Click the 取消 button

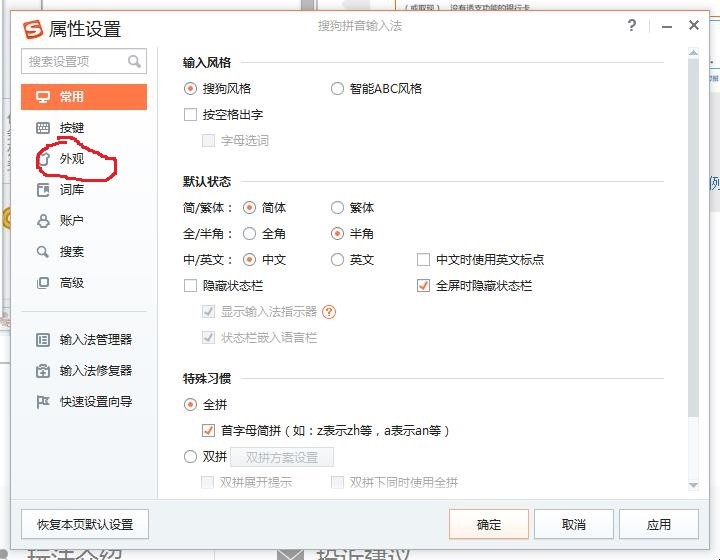point(574,524)
